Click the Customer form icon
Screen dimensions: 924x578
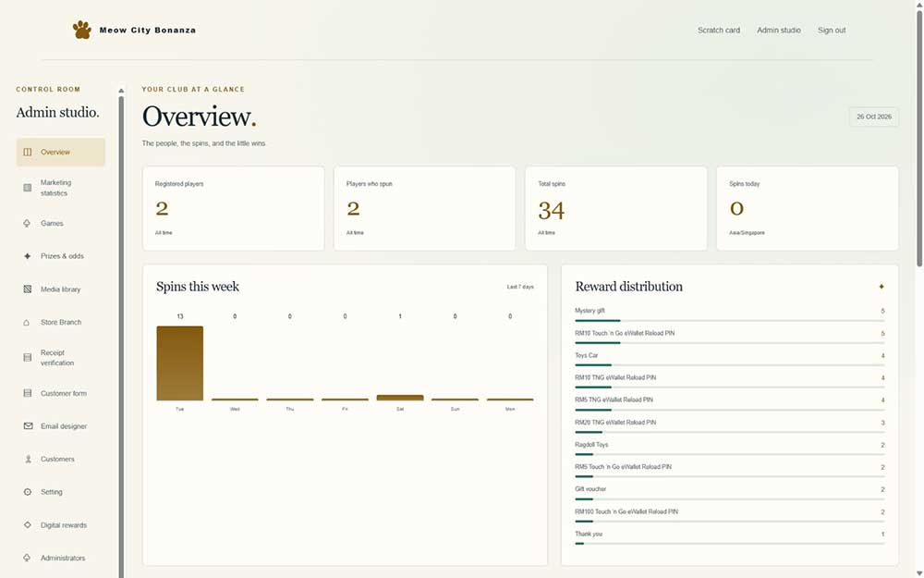pos(27,393)
